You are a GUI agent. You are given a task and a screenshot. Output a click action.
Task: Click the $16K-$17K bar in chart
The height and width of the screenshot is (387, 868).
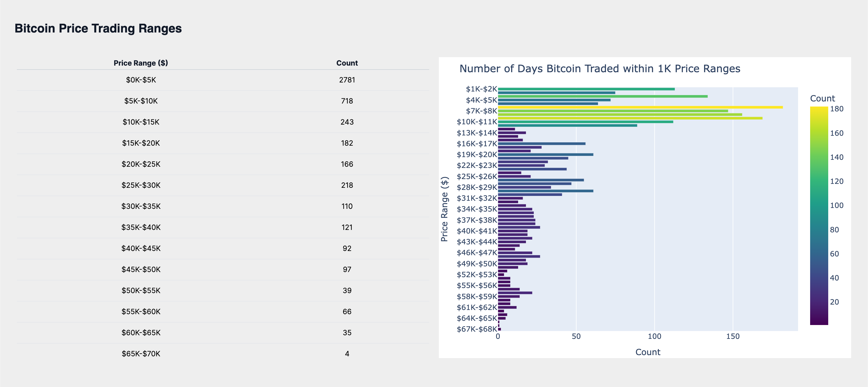click(542, 144)
